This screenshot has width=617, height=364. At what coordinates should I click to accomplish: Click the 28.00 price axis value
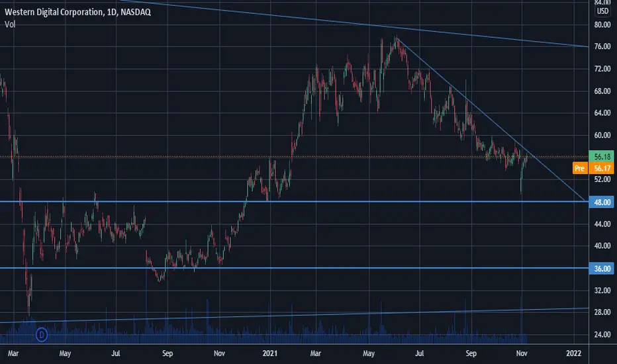click(x=602, y=312)
